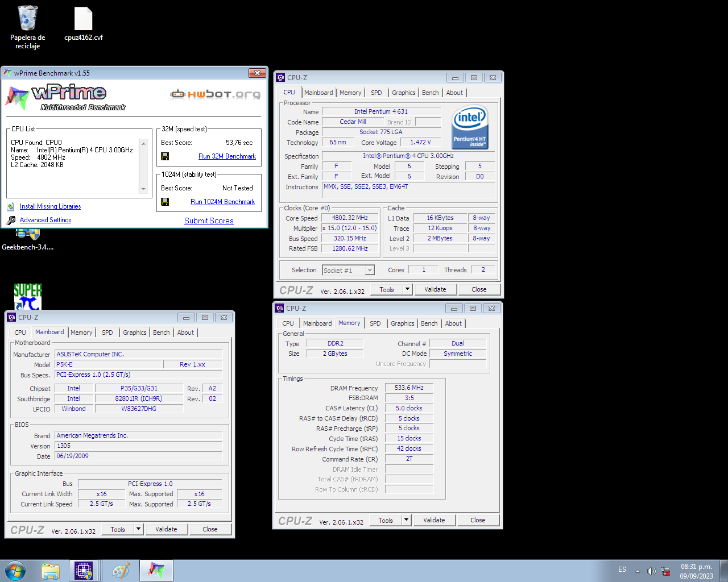
Task: Click the Close button in the Mainboard window
Action: pyautogui.click(x=210, y=529)
